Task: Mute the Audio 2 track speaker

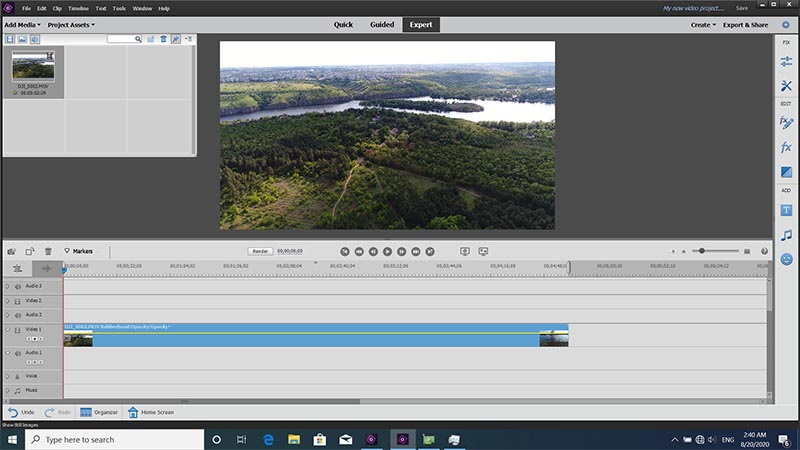Action: point(17,315)
